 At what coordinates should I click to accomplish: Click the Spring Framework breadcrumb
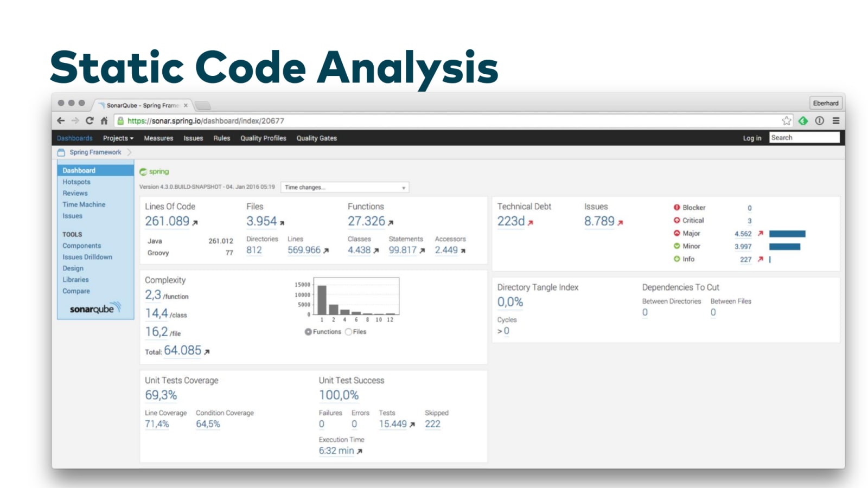click(95, 152)
